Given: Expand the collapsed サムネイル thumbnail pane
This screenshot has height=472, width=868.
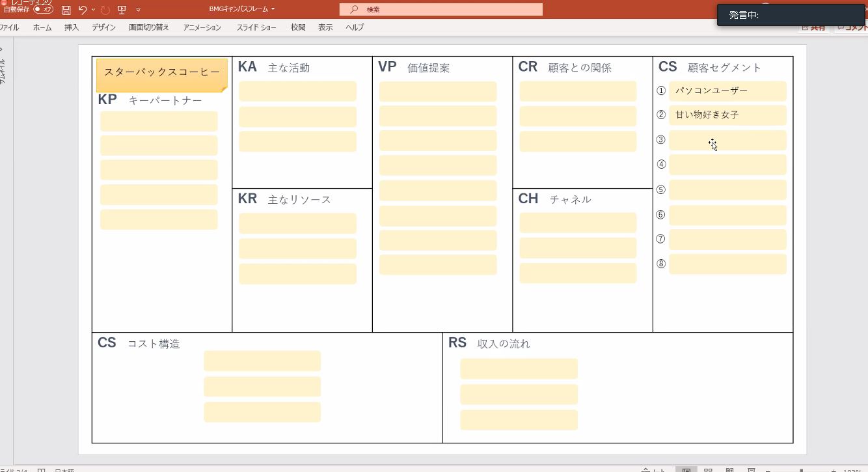Looking at the screenshot, I should tap(3, 65).
